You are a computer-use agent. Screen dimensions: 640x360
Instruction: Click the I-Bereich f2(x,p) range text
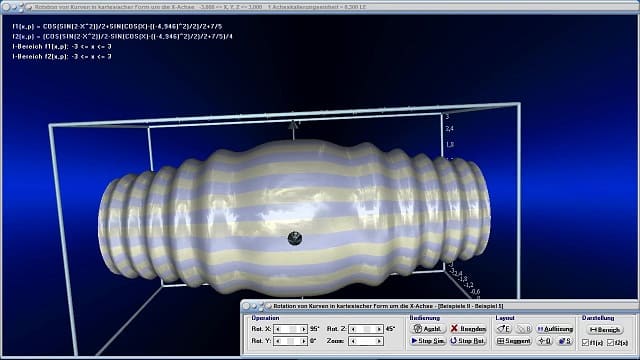click(62, 56)
